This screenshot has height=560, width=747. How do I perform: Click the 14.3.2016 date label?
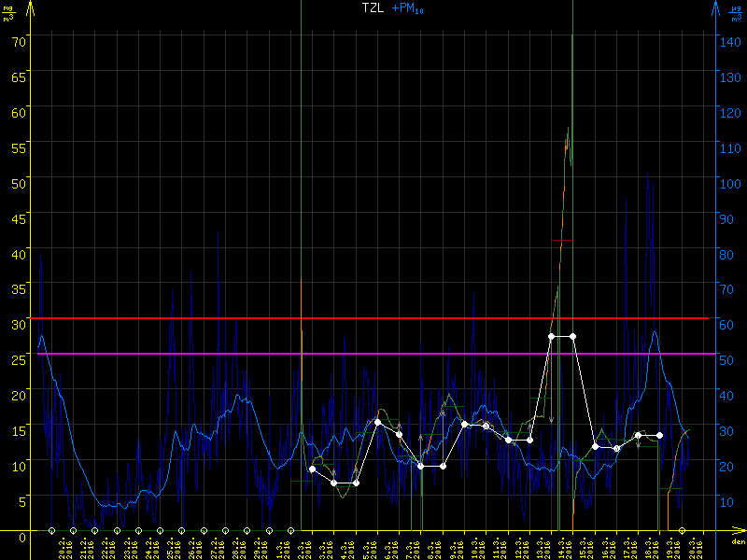point(562,546)
